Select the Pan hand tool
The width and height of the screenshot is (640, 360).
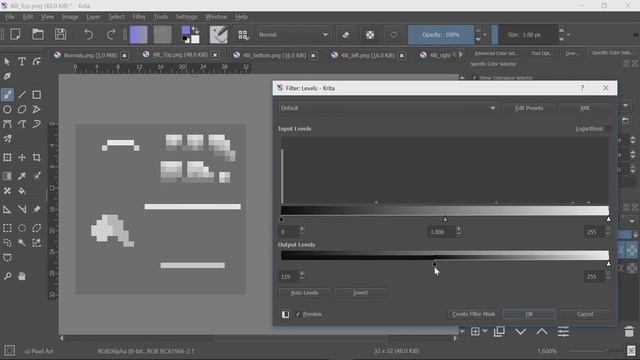pos(22,276)
